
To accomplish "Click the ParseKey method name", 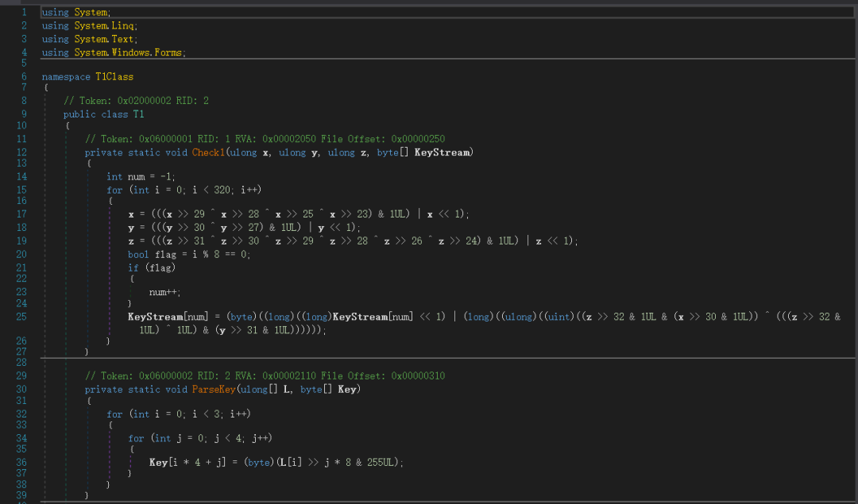I will [x=214, y=389].
